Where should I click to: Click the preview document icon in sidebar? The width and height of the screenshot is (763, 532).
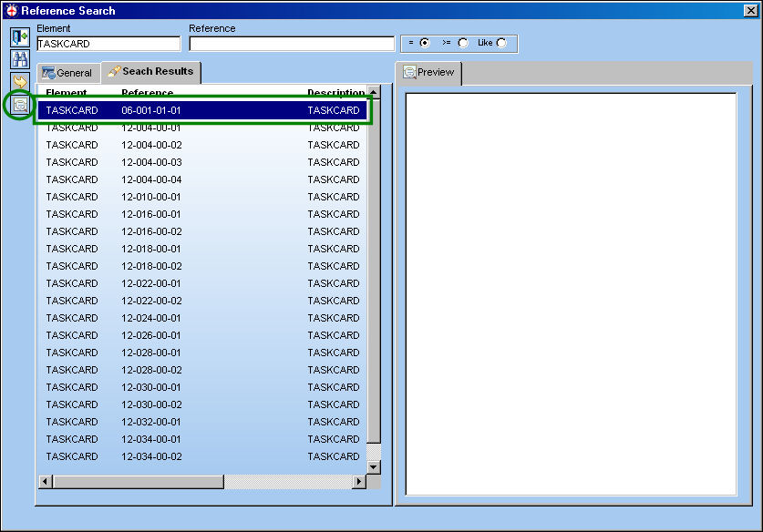point(20,104)
